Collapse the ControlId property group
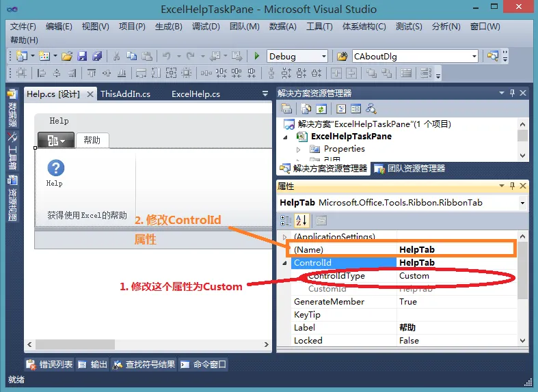 pos(285,263)
